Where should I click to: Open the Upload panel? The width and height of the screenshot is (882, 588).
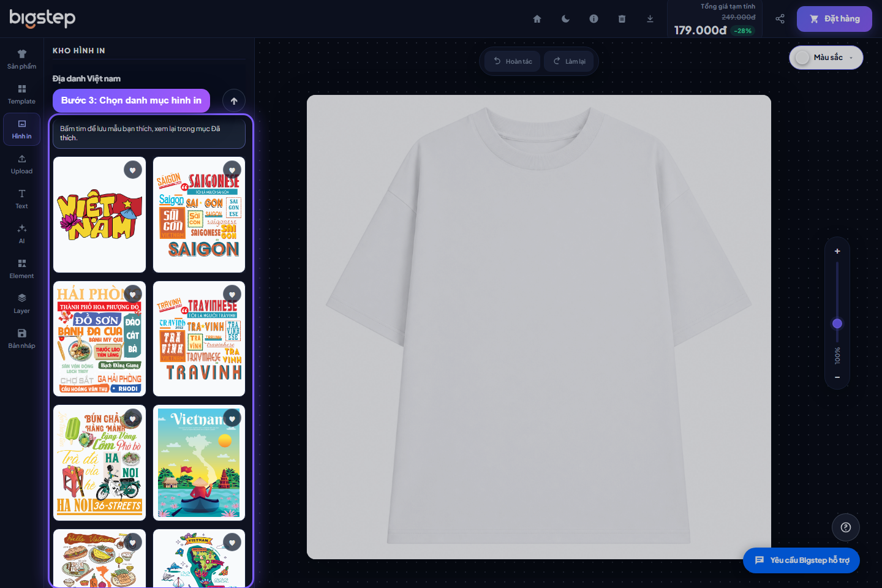click(22, 164)
